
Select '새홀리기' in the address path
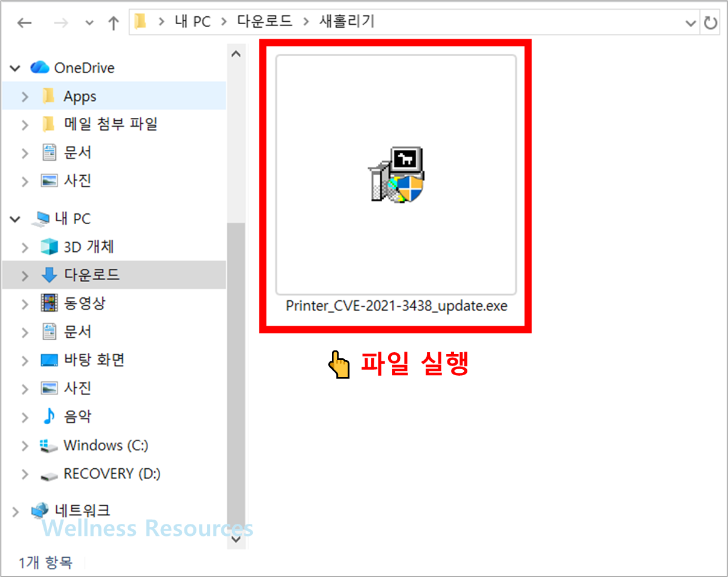[x=346, y=22]
